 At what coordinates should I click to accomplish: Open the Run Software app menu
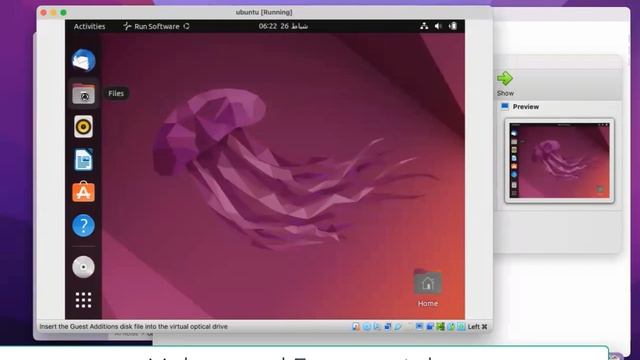click(x=156, y=27)
